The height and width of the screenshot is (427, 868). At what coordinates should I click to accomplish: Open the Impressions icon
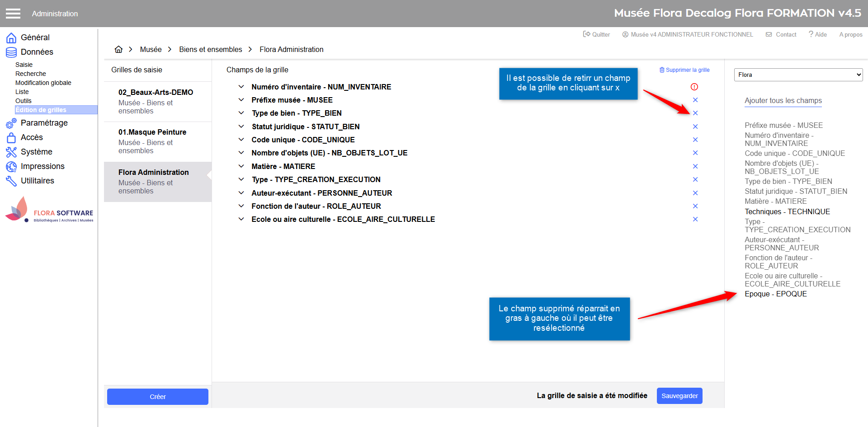pos(11,166)
